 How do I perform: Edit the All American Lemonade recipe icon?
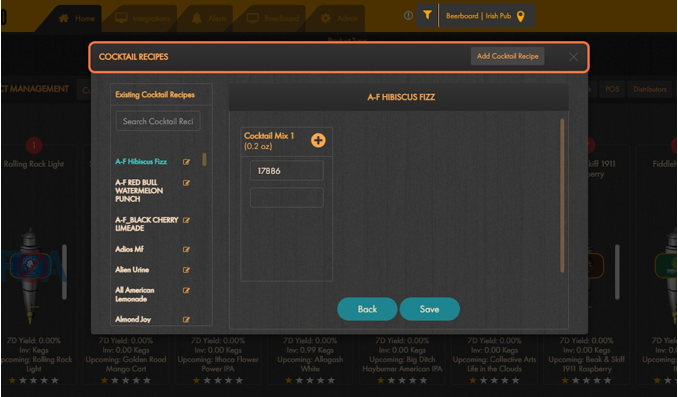tap(186, 290)
